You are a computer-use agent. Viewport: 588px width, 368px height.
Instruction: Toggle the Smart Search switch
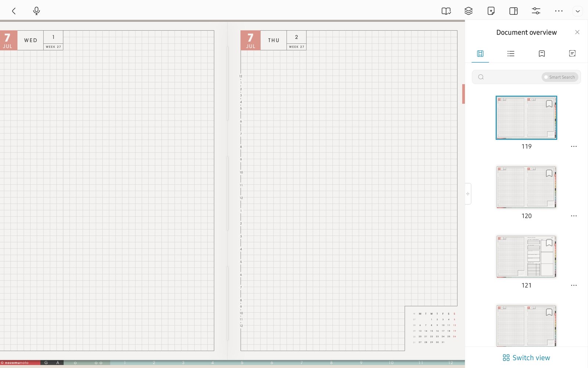point(560,77)
